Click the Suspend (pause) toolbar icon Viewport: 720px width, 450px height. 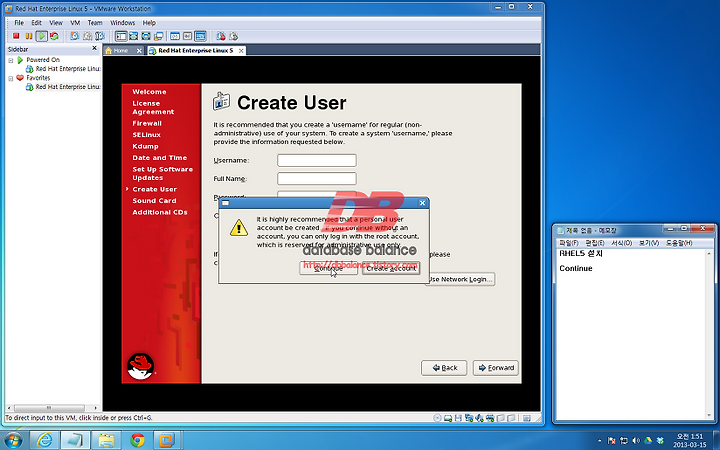[28, 36]
